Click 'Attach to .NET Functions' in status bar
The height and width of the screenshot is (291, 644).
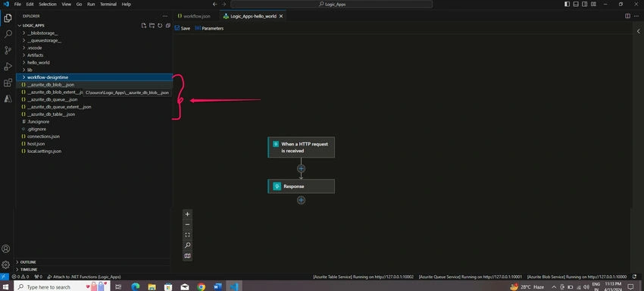[84, 277]
